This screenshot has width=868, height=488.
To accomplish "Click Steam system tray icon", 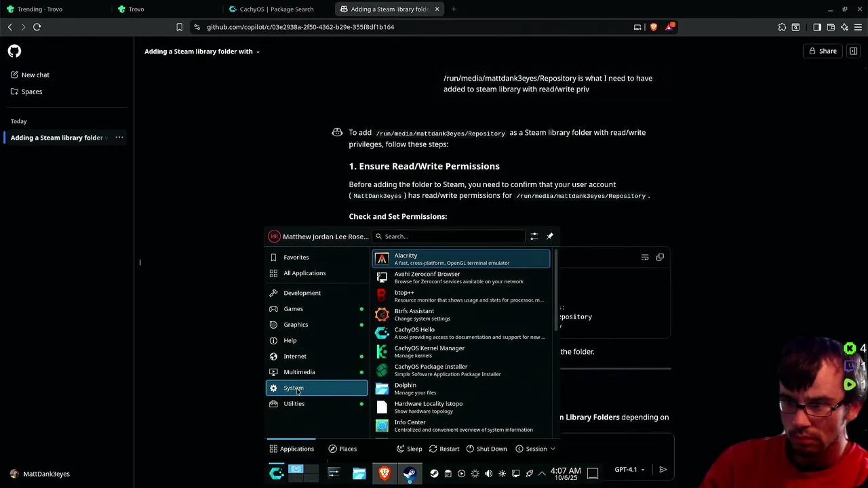I will pyautogui.click(x=435, y=474).
